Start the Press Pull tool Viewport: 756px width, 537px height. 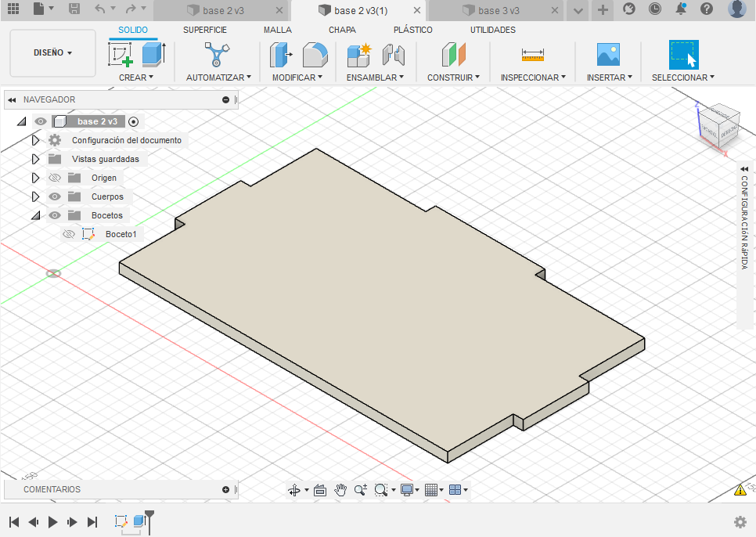pos(281,55)
